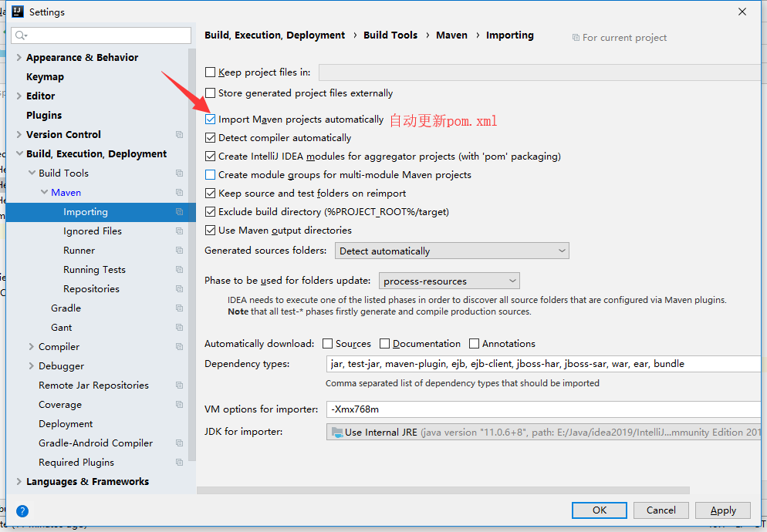The width and height of the screenshot is (767, 532).
Task: Expand the Debugger tree node
Action: (x=32, y=365)
